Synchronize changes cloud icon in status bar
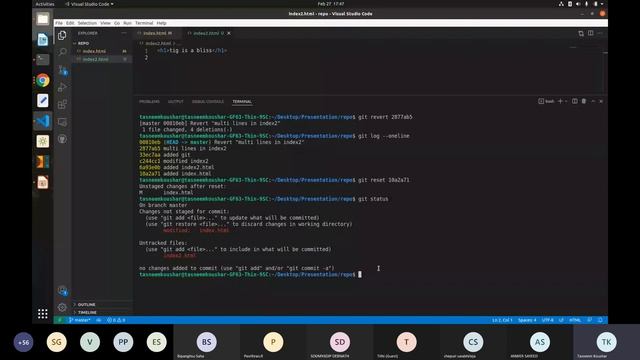 [99, 320]
